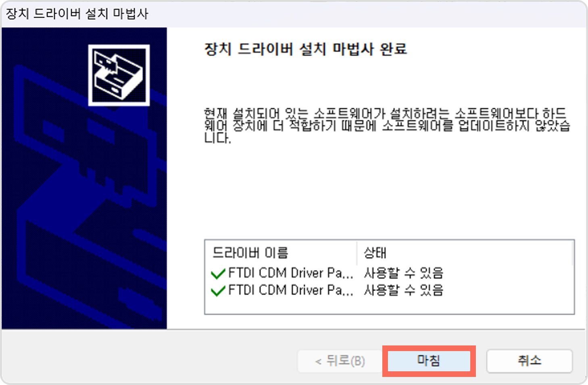The width and height of the screenshot is (588, 385).
Task: Click the first row's green checkmark icon
Action: point(218,274)
